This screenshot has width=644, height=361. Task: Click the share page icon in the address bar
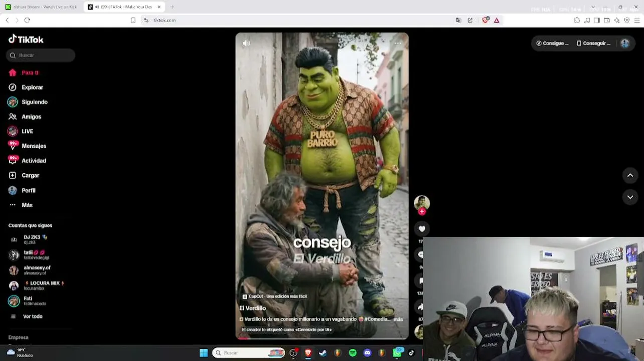point(470,20)
